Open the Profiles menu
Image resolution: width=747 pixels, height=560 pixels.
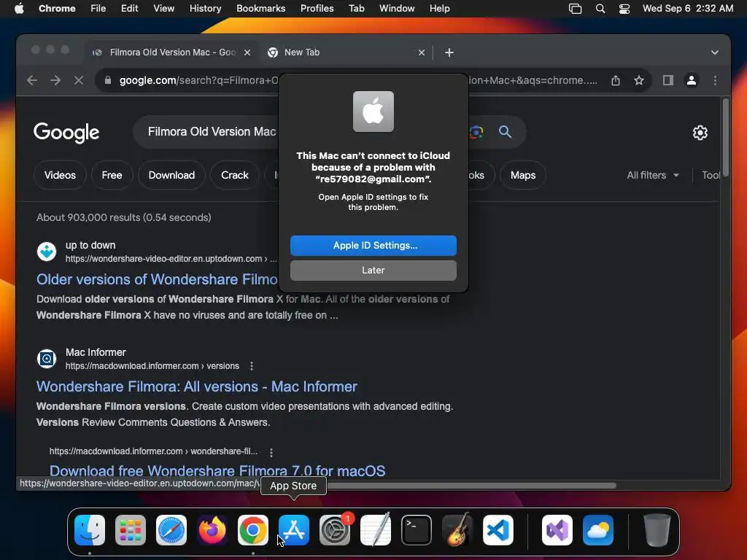[317, 9]
